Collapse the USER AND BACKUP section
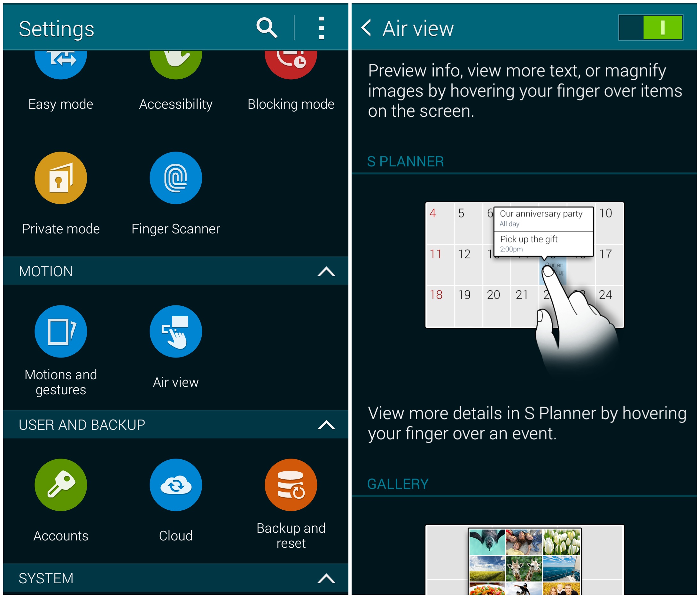Screen dimensions: 700x598 pyautogui.click(x=326, y=425)
